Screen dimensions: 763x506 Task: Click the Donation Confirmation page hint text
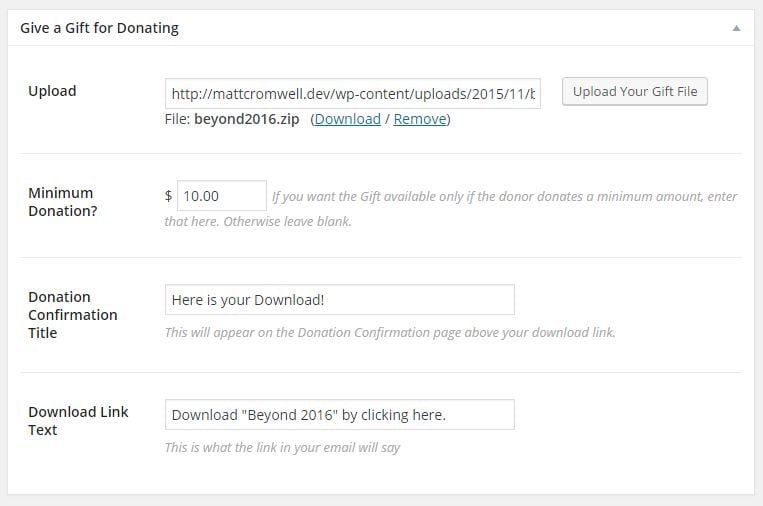[390, 332]
